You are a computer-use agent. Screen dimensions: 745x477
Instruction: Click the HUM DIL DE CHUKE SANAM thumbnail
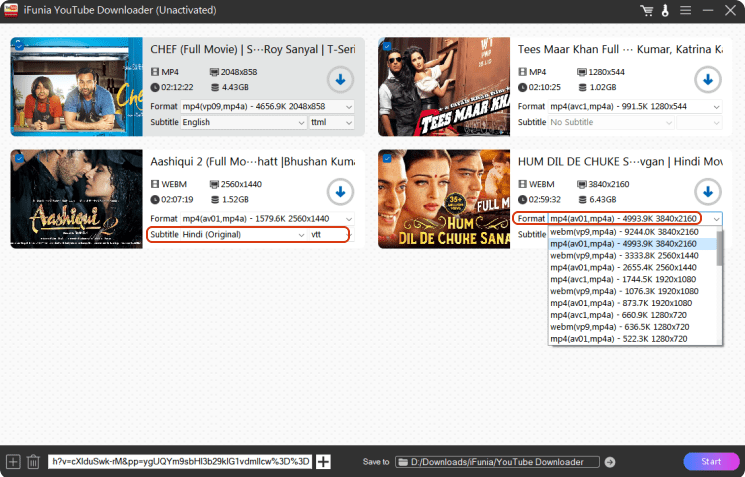coord(444,198)
